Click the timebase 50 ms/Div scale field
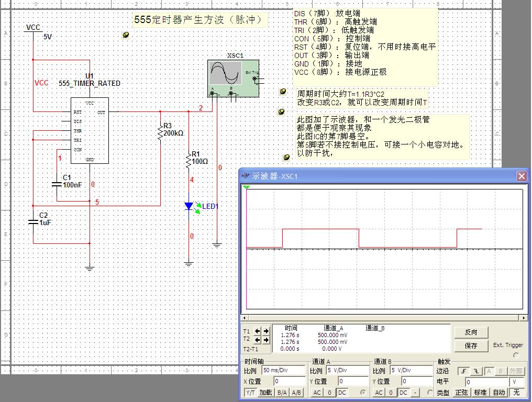Viewport: 532px width, 402px height. point(283,370)
